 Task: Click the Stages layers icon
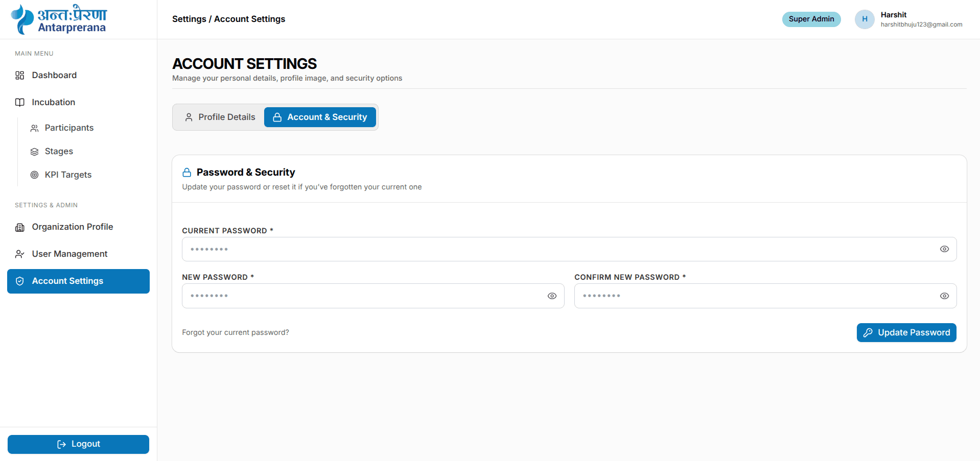[x=34, y=152]
